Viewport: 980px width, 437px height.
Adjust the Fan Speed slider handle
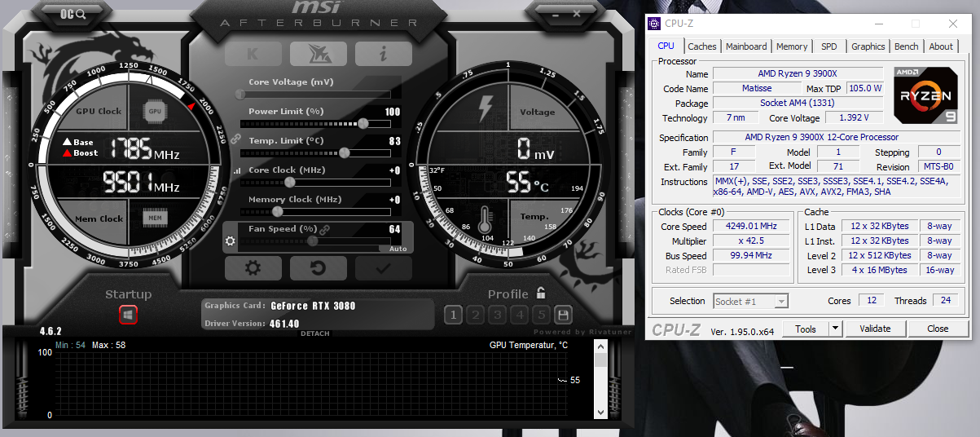312,241
